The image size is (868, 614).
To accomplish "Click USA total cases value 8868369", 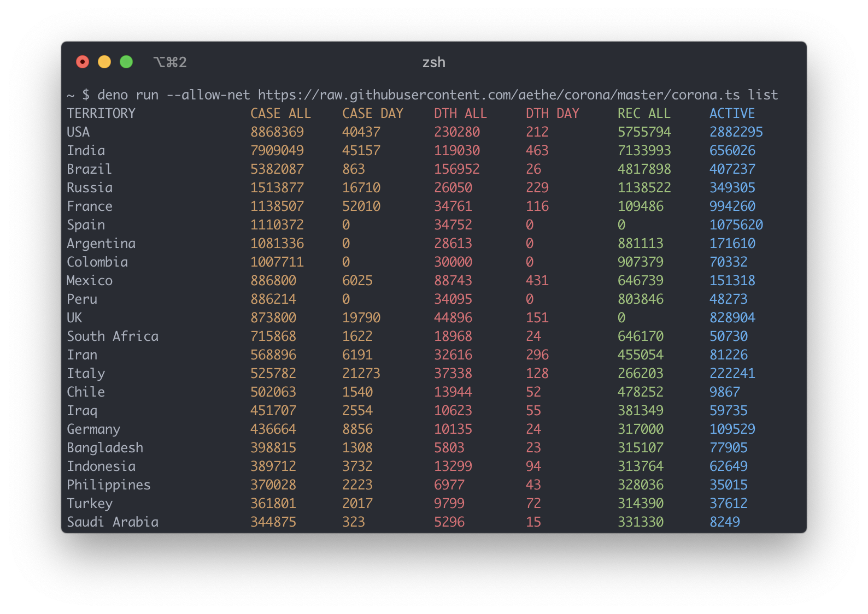I will [277, 132].
